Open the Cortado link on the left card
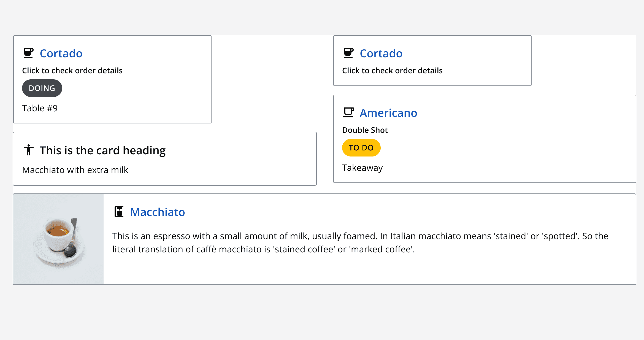 pos(61,53)
